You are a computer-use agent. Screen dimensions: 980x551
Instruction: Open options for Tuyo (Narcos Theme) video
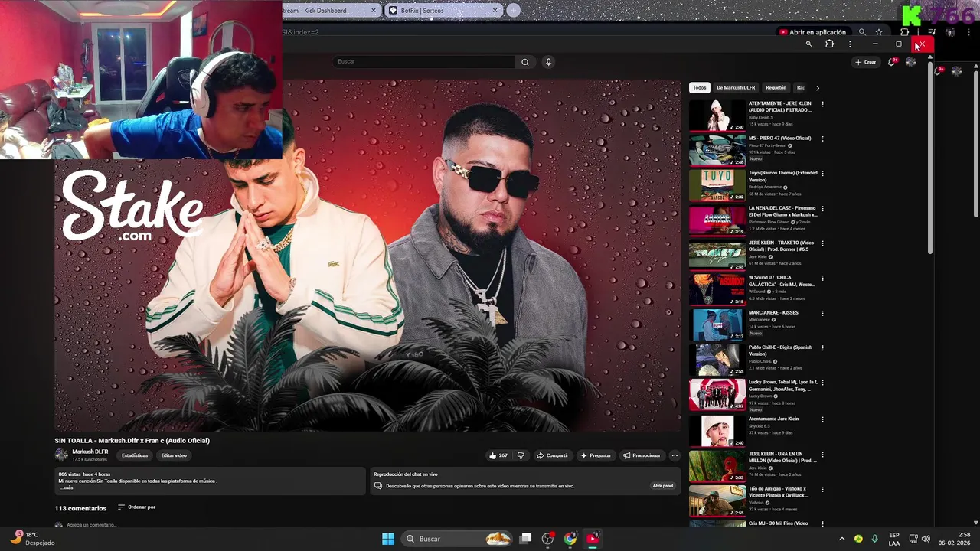(x=822, y=174)
